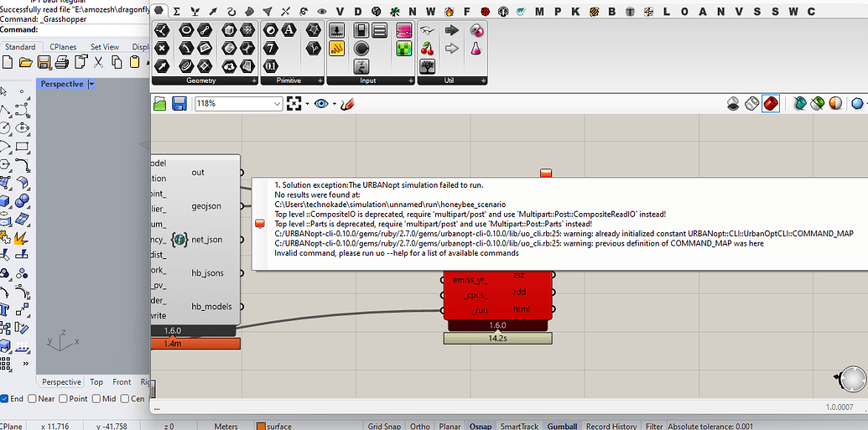Viewport: 868px width, 430px height.
Task: Click Rhino's Open file folder icon
Action: [x=25, y=62]
